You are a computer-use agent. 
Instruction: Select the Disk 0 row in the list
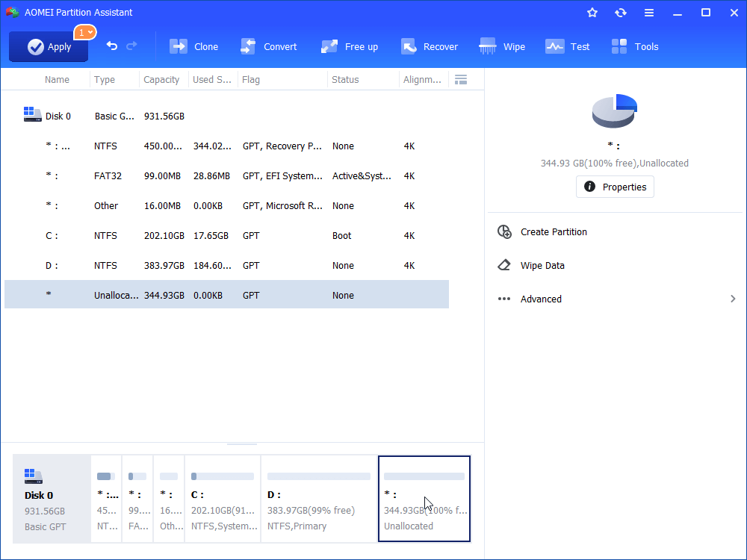pos(227,116)
